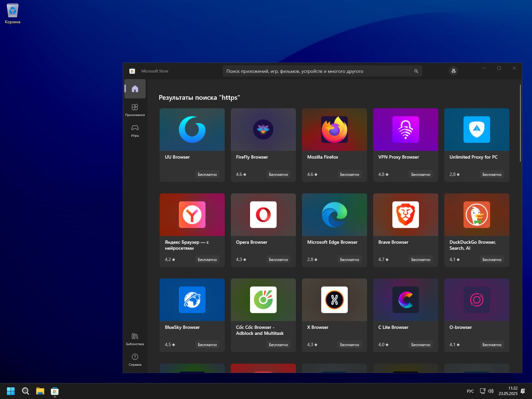Click Бесплатно button for BlueSky Browser
Screen dimensions: 532x399
tap(207, 344)
